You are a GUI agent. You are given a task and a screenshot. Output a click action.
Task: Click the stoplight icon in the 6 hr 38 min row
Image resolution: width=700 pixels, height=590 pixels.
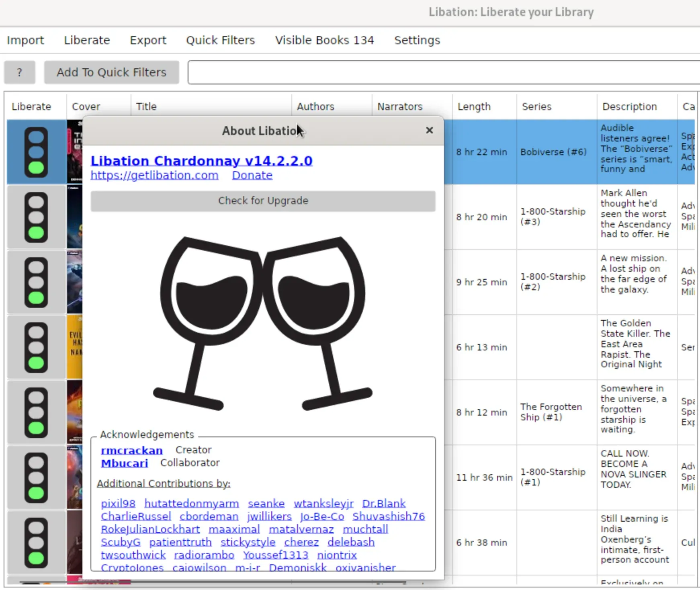coord(36,543)
